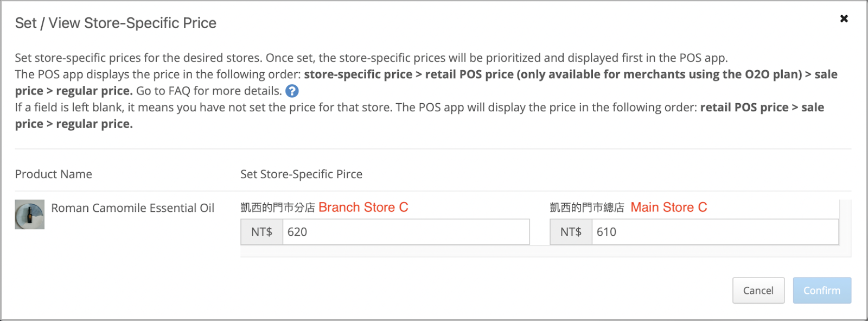Focus the Branch Store C price field

(x=406, y=232)
